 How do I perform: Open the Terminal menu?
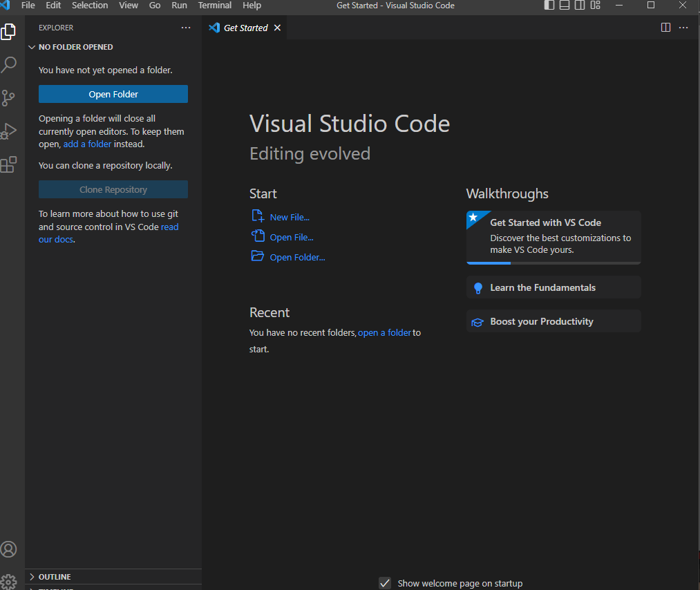click(215, 6)
